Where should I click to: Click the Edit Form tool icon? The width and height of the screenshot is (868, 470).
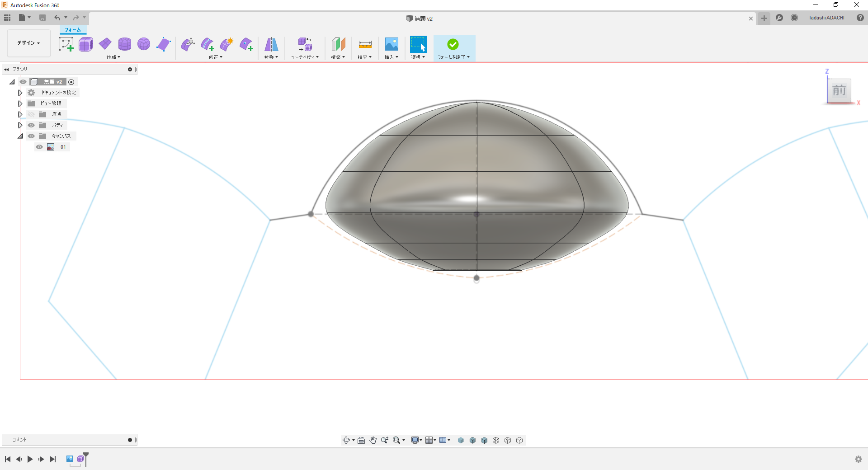point(188,44)
